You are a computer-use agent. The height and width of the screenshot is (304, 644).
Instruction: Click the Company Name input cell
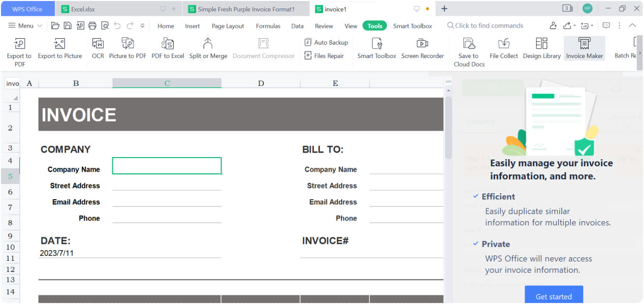point(167,166)
